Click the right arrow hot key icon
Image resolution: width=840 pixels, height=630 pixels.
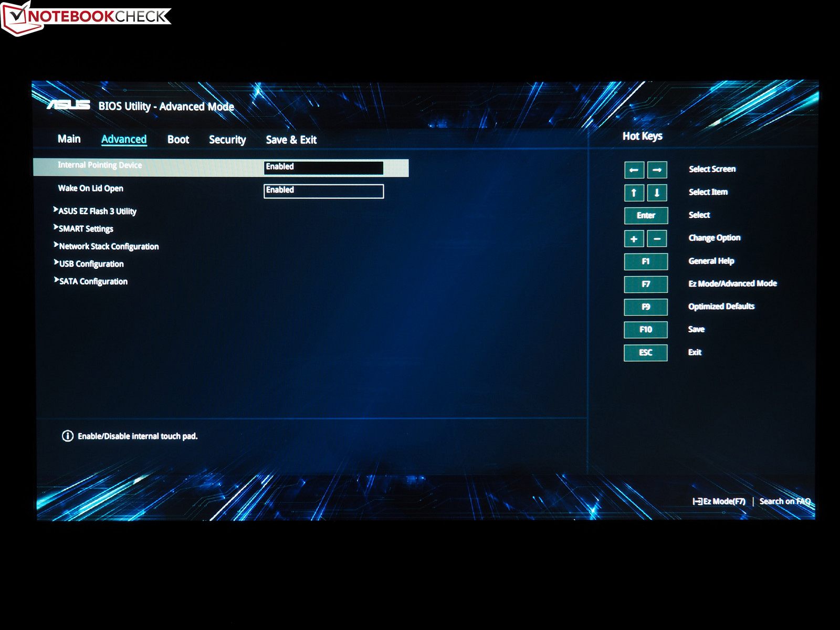click(657, 170)
